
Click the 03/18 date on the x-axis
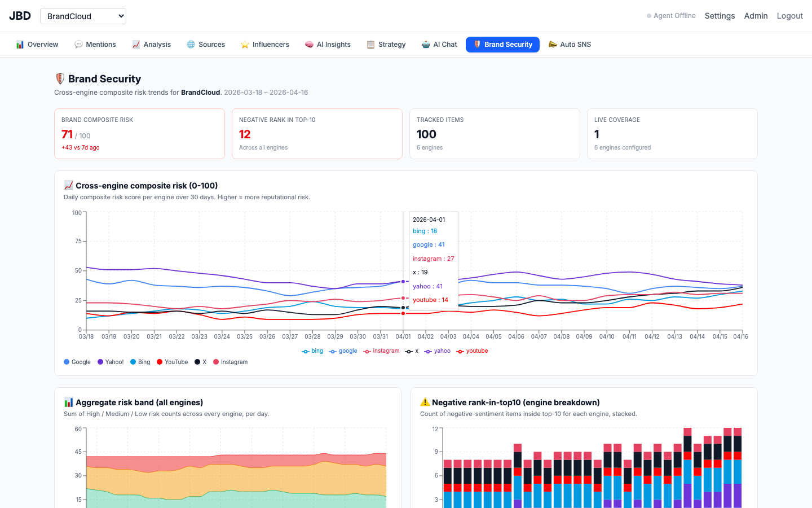click(86, 336)
